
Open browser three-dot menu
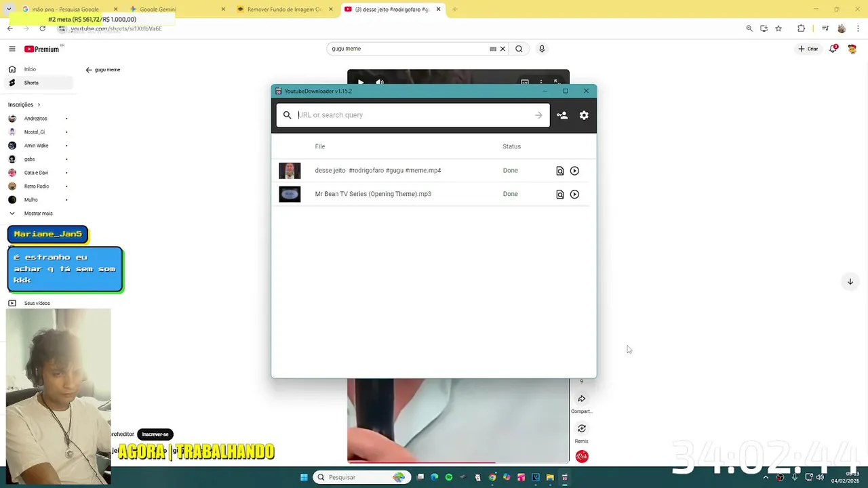tap(858, 28)
